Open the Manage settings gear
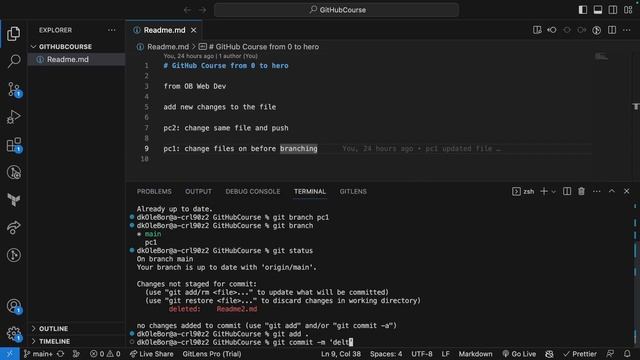This screenshot has width=640, height=360. (x=14, y=334)
